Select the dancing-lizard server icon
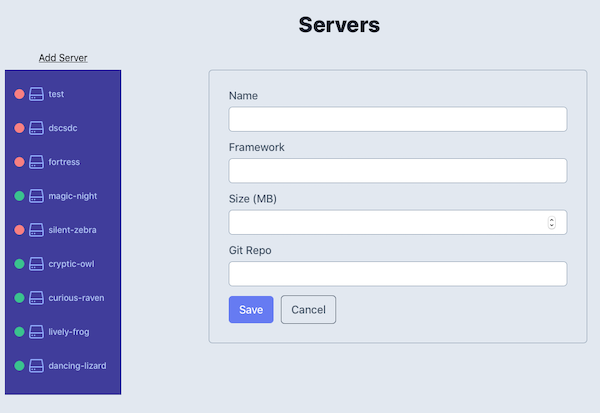Screen dimensions: 600x413 pyautogui.click(x=36, y=366)
